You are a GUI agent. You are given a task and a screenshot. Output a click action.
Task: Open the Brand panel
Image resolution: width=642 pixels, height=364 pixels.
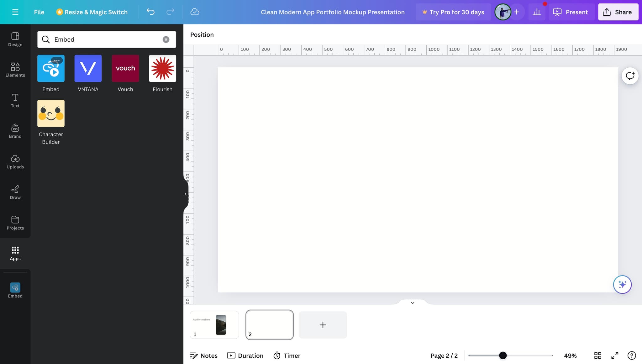tap(15, 131)
